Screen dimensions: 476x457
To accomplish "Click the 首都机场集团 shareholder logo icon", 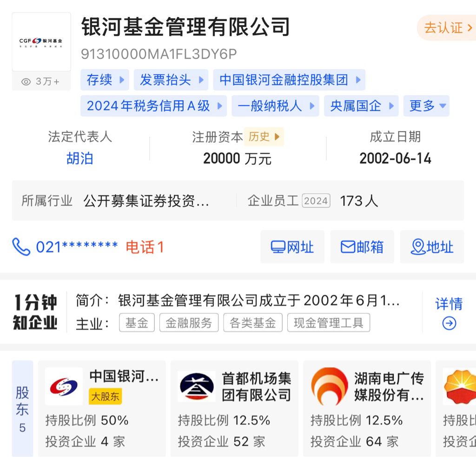I will tap(197, 386).
